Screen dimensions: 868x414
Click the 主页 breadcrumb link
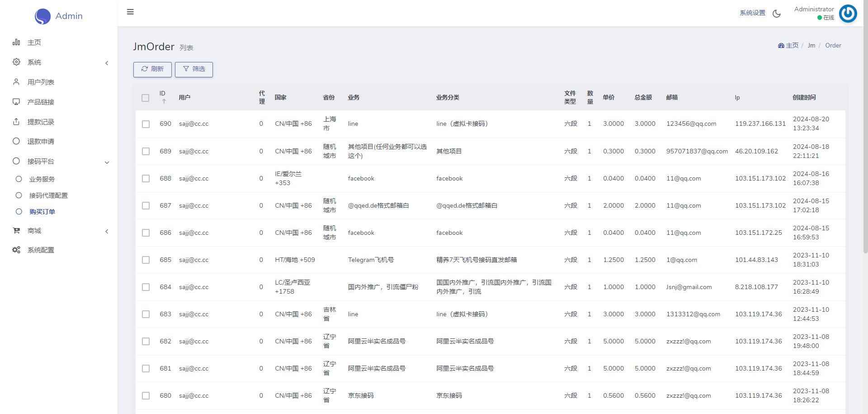point(788,46)
